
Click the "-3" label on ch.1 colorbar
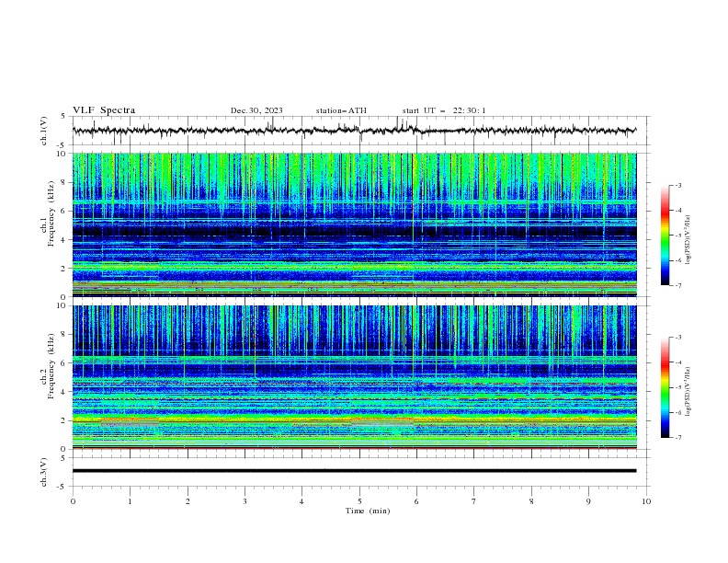tap(677, 185)
